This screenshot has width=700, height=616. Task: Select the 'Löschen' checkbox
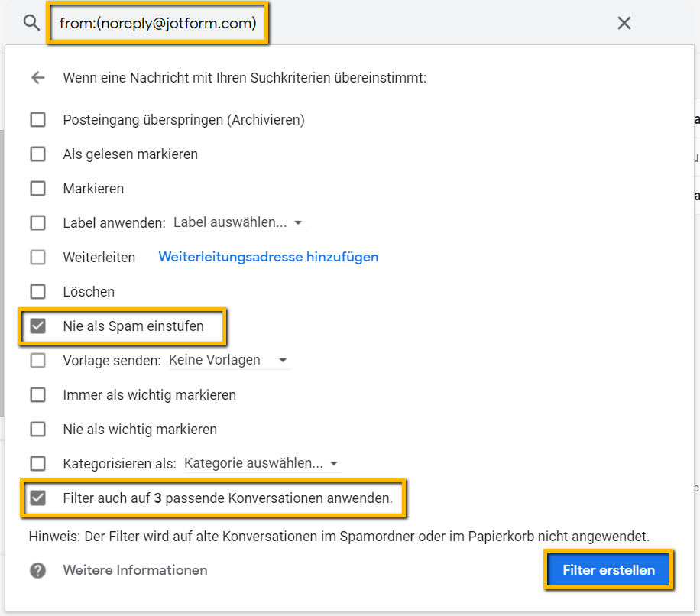(x=37, y=292)
